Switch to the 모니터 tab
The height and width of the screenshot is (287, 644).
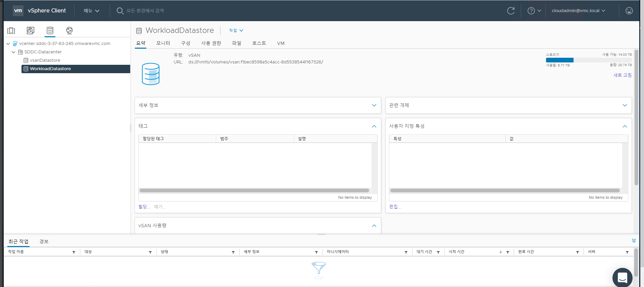tap(163, 43)
